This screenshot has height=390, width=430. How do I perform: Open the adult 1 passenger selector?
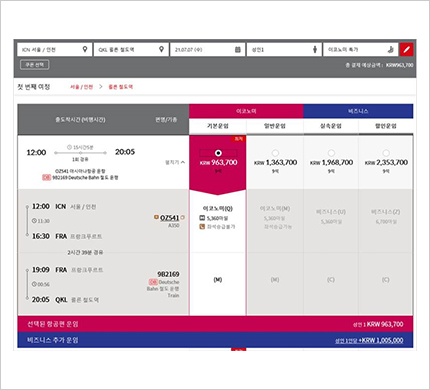point(284,49)
